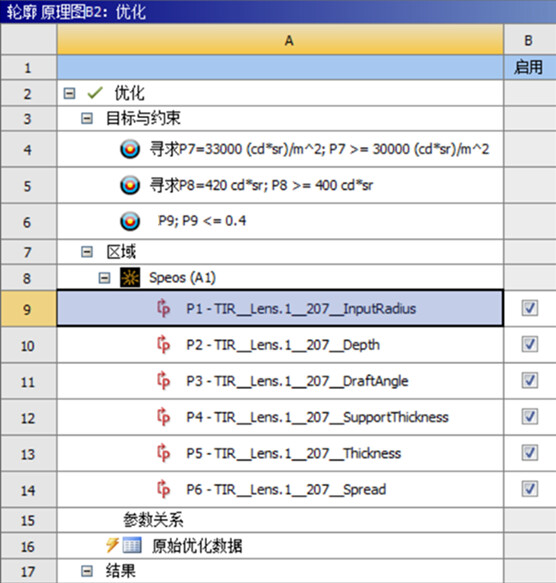This screenshot has width=556, height=583.
Task: Click the parameter icon beside P5 Thickness
Action: [x=163, y=452]
